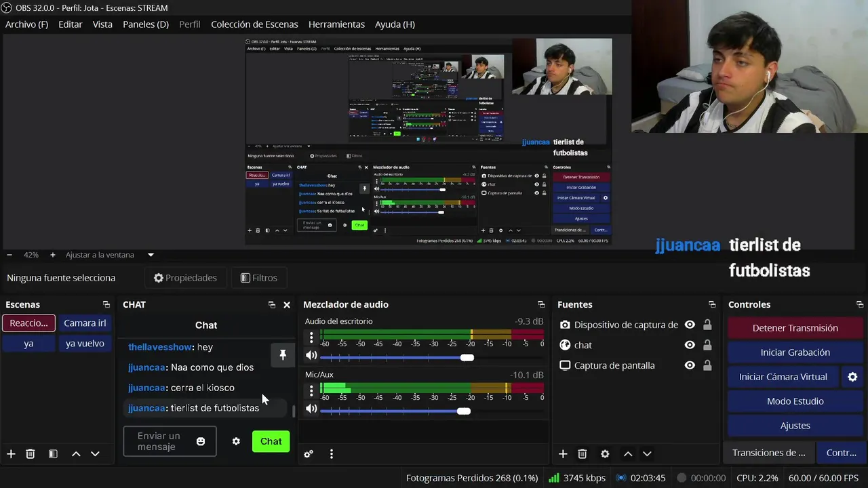Enable Modo Estudio

pyautogui.click(x=795, y=401)
